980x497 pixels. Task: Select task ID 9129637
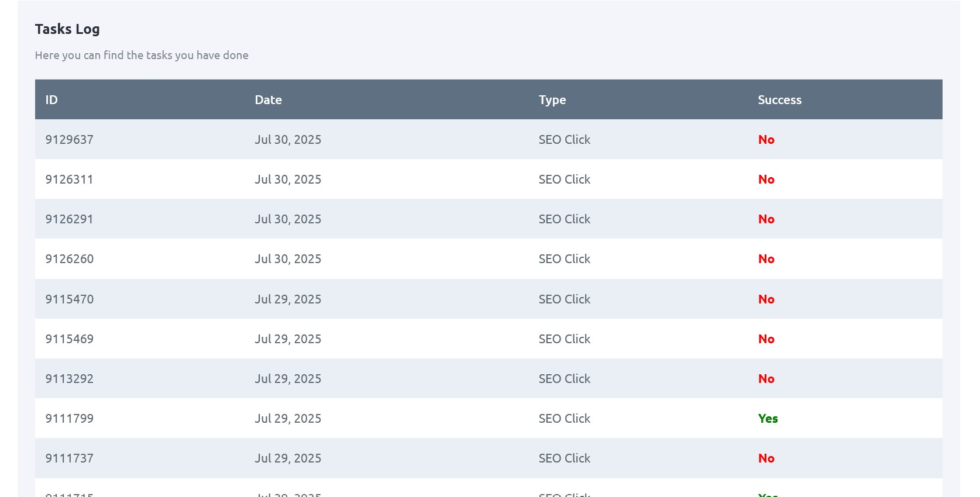69,140
